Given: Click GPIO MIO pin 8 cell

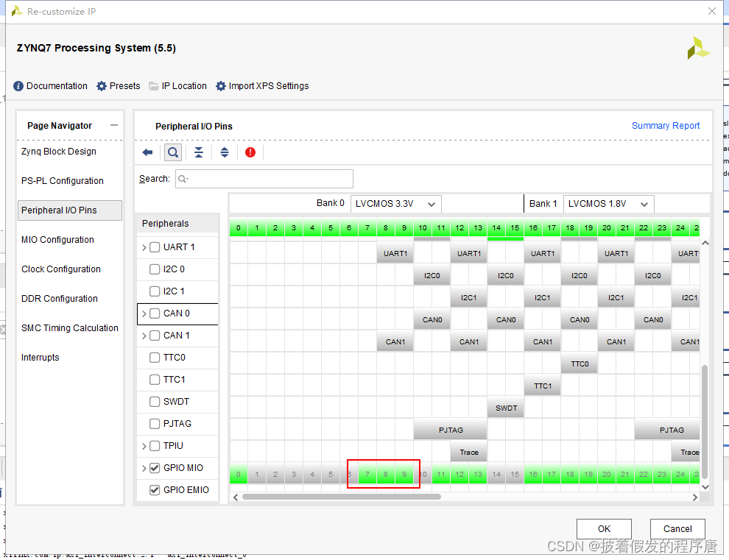Looking at the screenshot, I should (385, 475).
